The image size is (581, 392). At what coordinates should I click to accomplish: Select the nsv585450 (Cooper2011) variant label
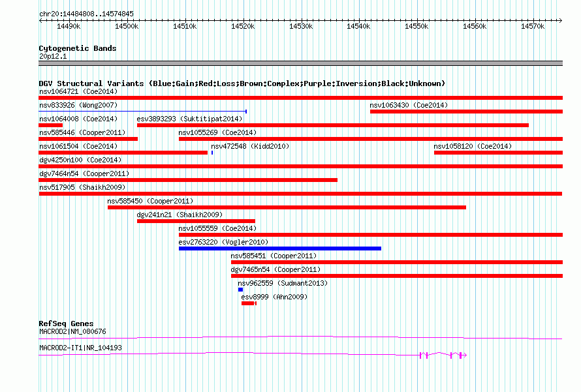[150, 201]
